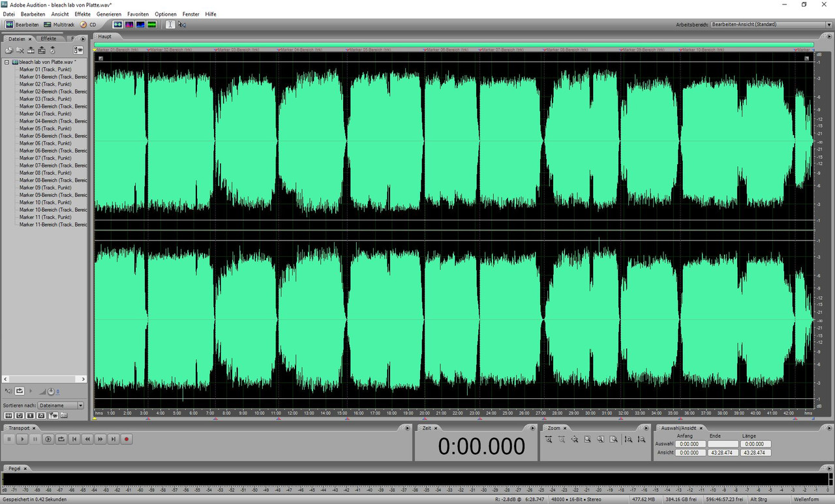Screen dimensions: 835x504
Task: Select Marker 01 (Track, Punkt) entry
Action: 45,69
